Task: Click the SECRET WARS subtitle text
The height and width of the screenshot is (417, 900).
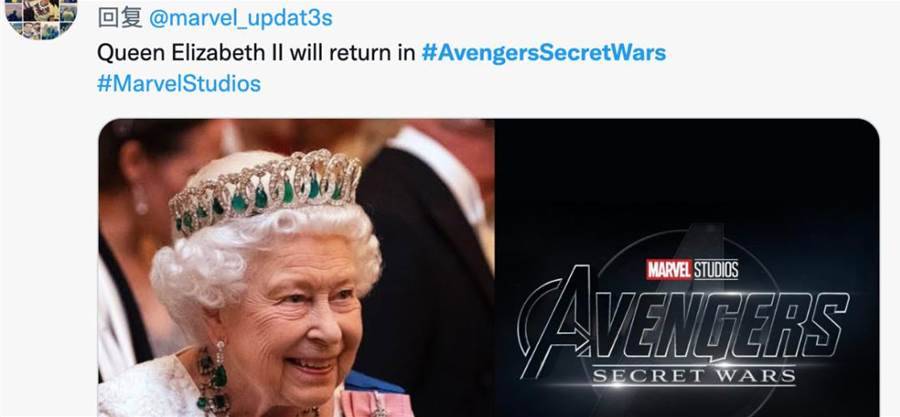Action: pyautogui.click(x=694, y=376)
